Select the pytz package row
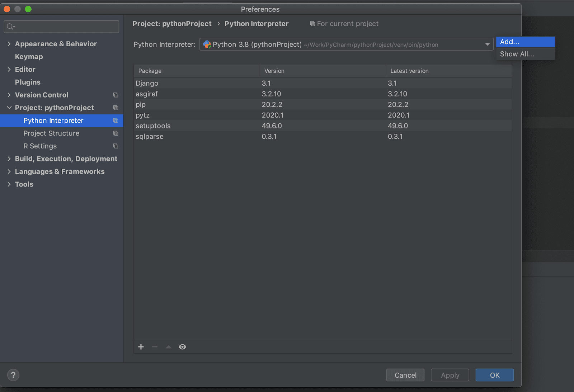This screenshot has width=574, height=392. 323,115
